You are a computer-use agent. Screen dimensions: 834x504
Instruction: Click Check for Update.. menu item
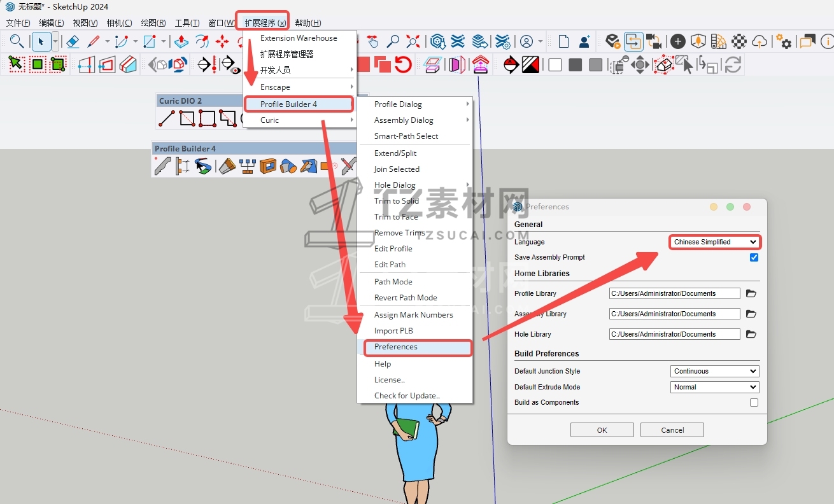pyautogui.click(x=415, y=396)
